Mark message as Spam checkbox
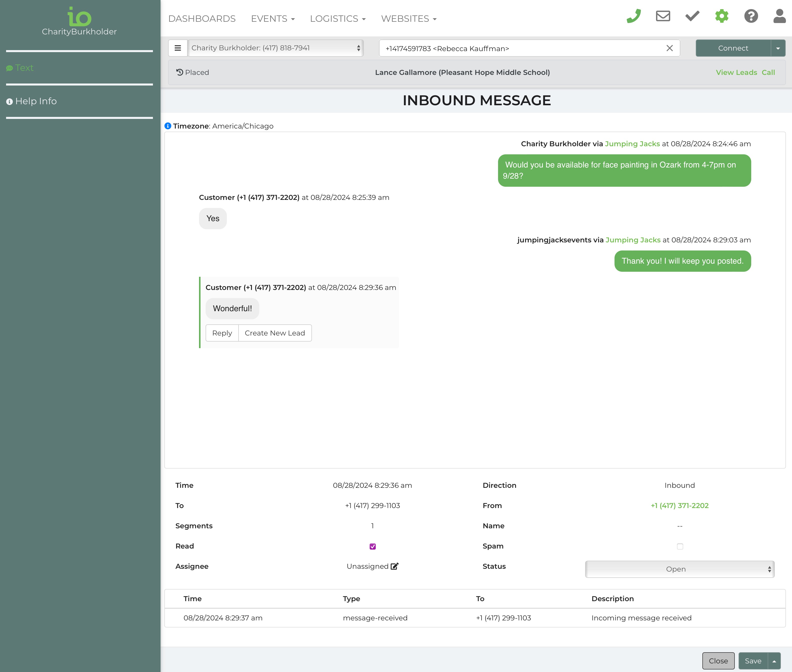 (x=680, y=546)
